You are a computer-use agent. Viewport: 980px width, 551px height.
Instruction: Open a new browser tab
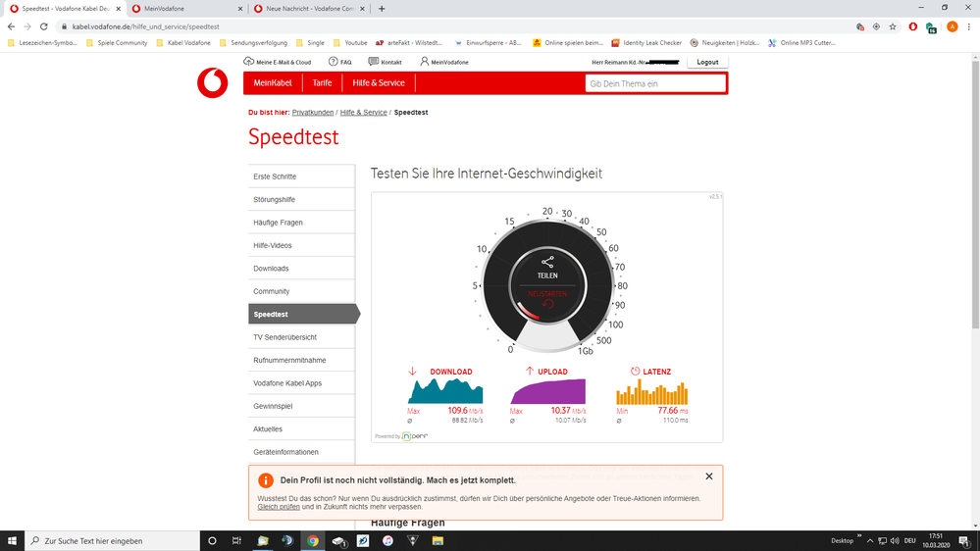pyautogui.click(x=382, y=9)
